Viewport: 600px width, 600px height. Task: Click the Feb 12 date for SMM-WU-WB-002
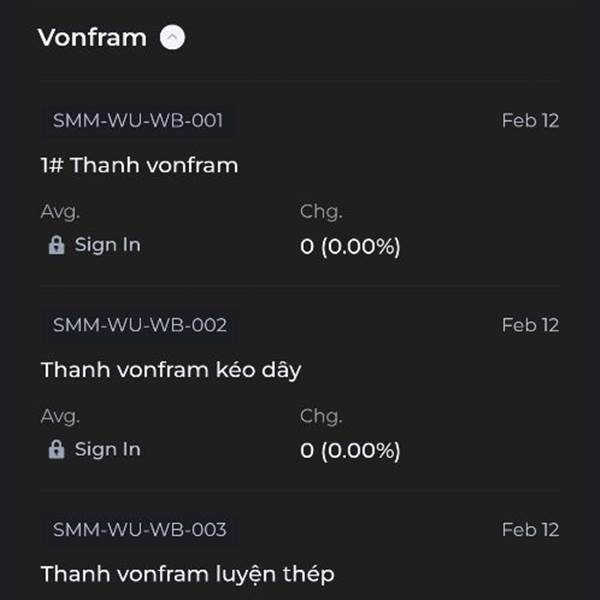pyautogui.click(x=530, y=325)
